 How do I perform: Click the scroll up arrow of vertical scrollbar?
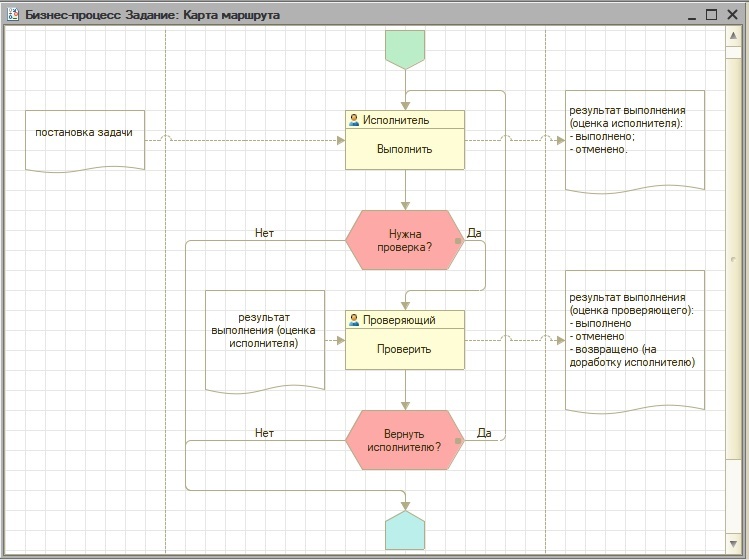pyautogui.click(x=733, y=35)
